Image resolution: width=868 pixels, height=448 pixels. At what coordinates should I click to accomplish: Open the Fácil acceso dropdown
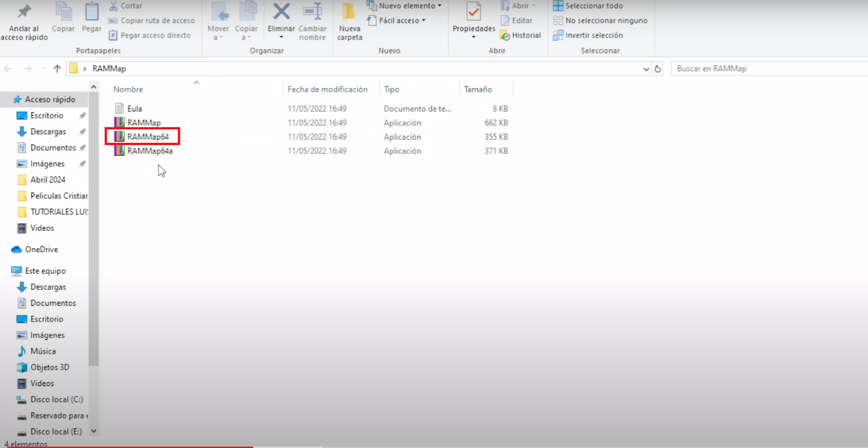[x=397, y=21]
